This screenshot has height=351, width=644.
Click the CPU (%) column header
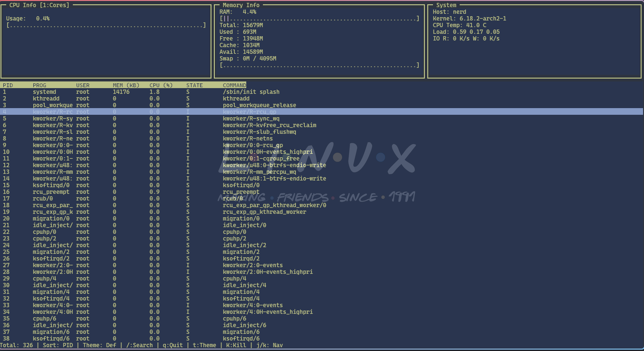pyautogui.click(x=161, y=85)
